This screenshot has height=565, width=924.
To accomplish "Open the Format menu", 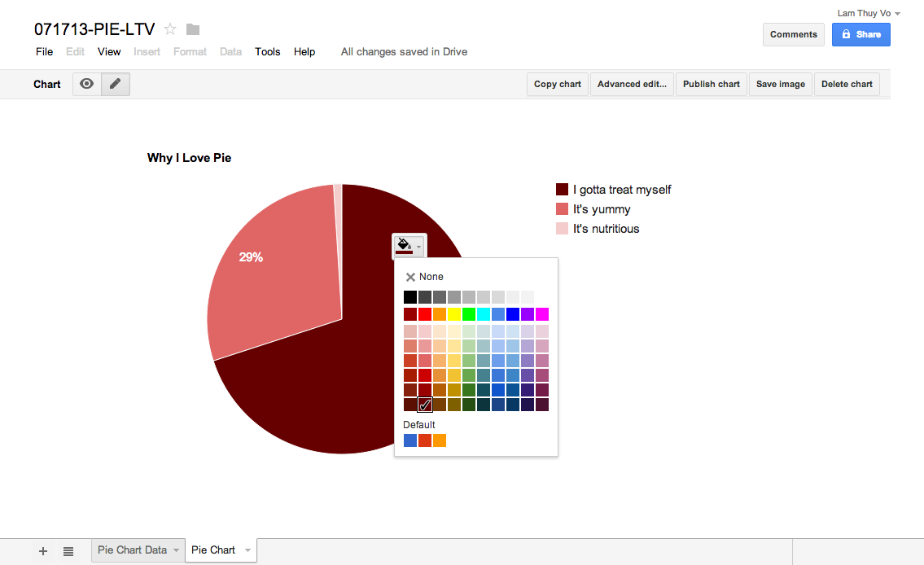I will pyautogui.click(x=190, y=52).
